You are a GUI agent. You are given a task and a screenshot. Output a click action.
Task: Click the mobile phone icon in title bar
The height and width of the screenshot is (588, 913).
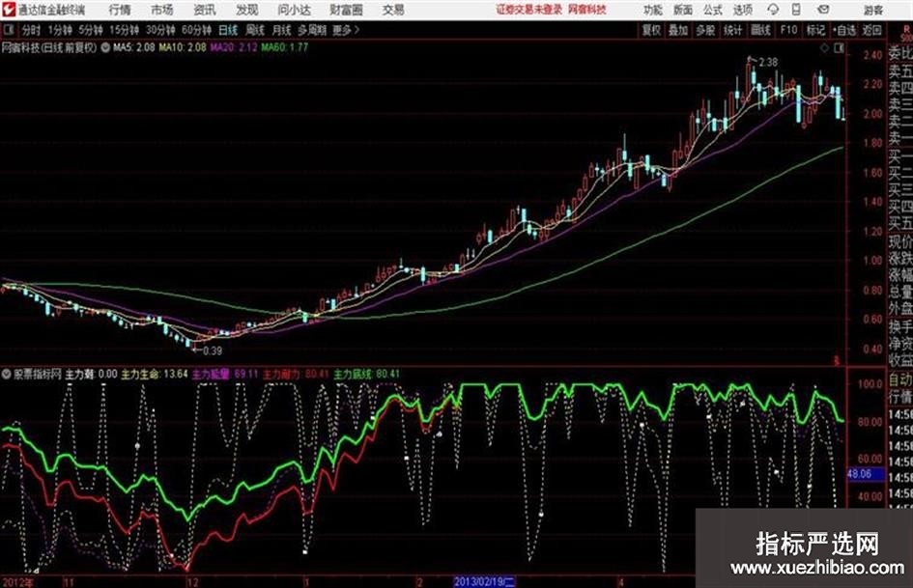pos(796,10)
